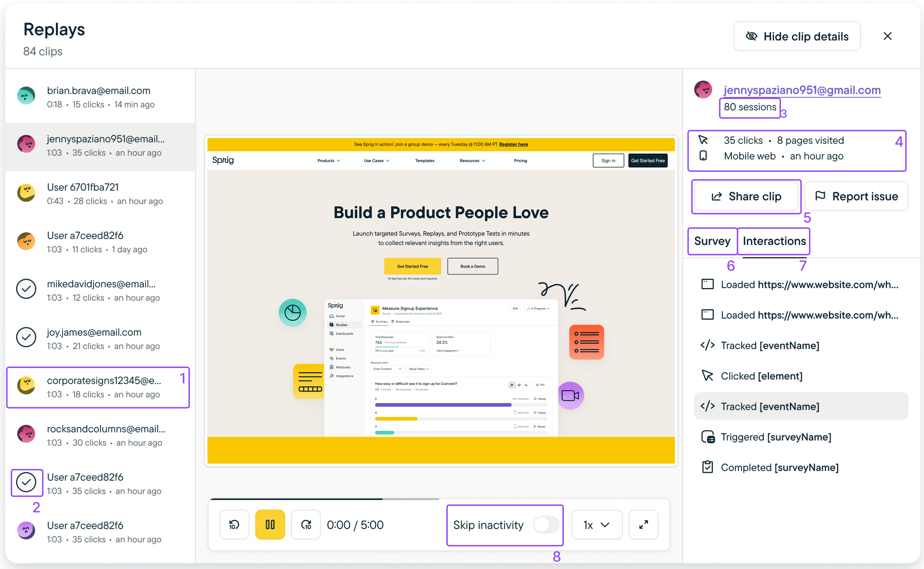The height and width of the screenshot is (569, 924).
Task: Toggle the checkmark on mikedavidjones@email clip
Action: pos(26,289)
